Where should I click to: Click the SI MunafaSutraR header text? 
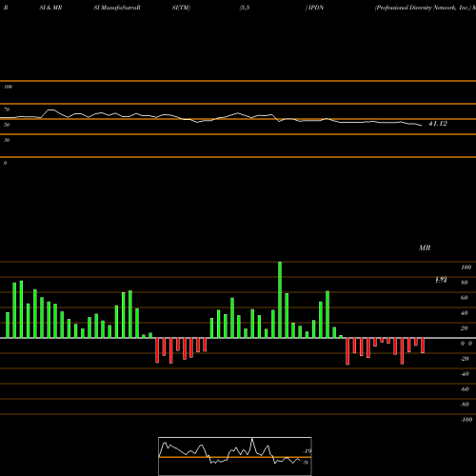(117, 8)
